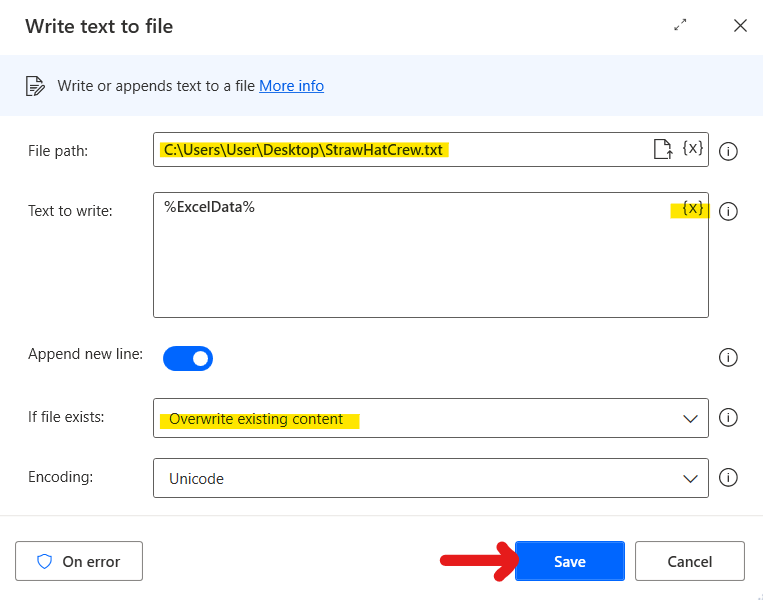Expand the Encoding dropdown showing Unicode

[x=430, y=478]
